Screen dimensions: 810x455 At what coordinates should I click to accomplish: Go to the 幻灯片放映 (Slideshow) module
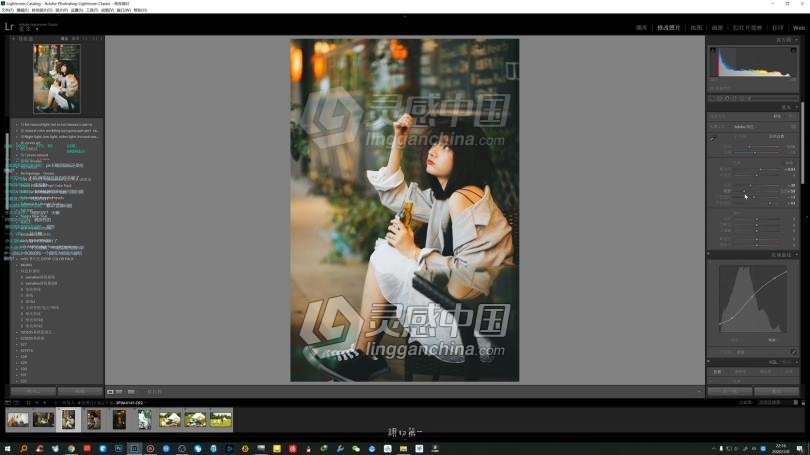click(747, 28)
